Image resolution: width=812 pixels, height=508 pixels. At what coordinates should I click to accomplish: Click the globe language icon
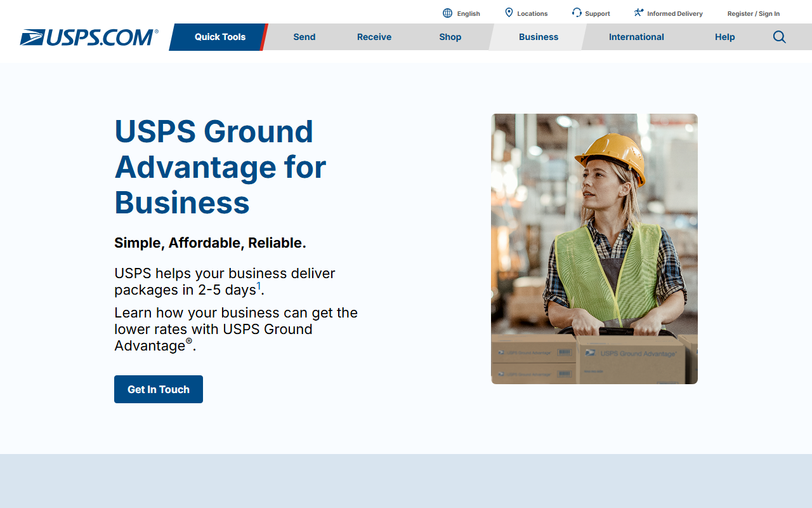pyautogui.click(x=448, y=13)
